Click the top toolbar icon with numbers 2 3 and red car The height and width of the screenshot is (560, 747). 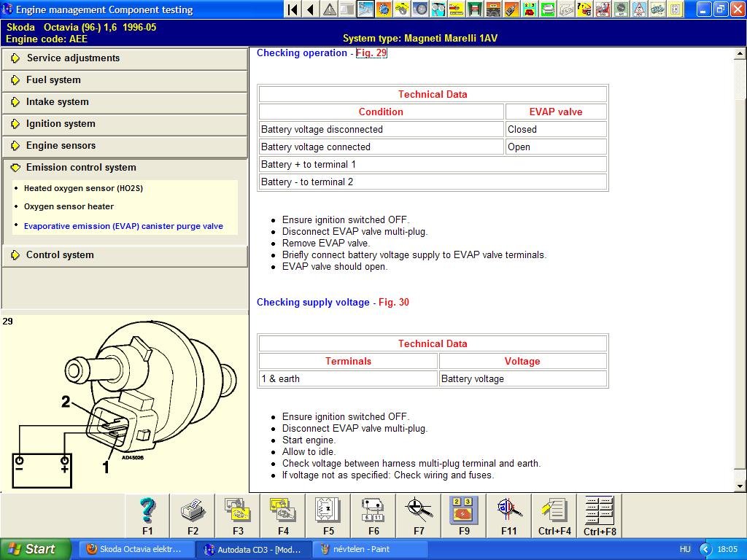[530, 9]
